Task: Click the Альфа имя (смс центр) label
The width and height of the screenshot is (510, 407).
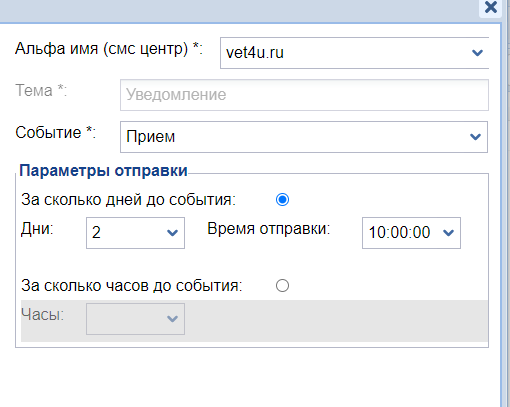Action: click(109, 49)
